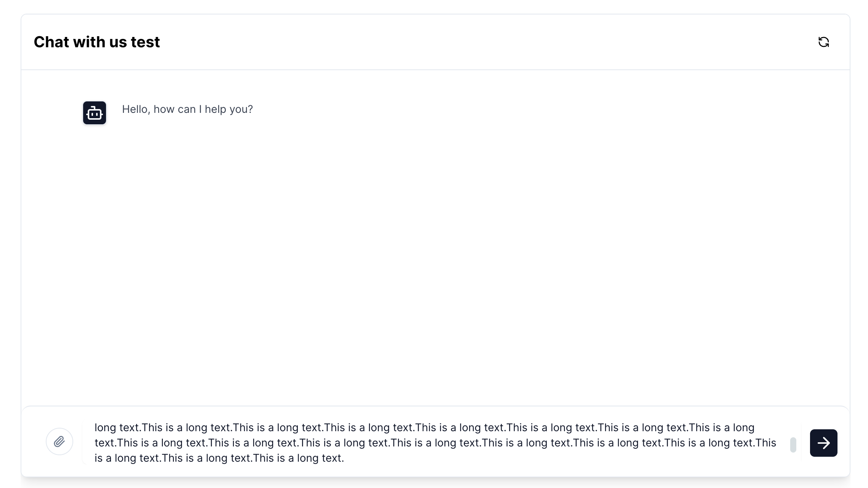Image resolution: width=868 pixels, height=488 pixels.
Task: Click the refresh conversation icon
Action: pos(823,42)
